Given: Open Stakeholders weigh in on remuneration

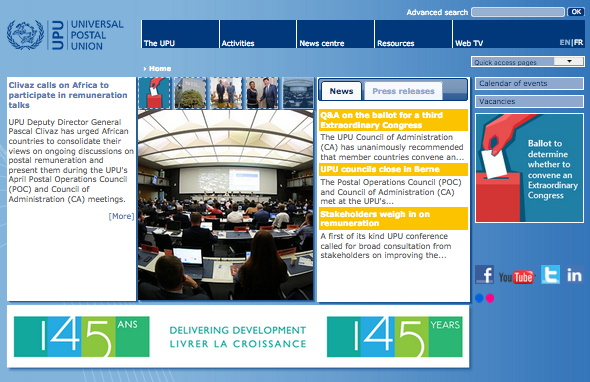Looking at the screenshot, I should (393, 219).
